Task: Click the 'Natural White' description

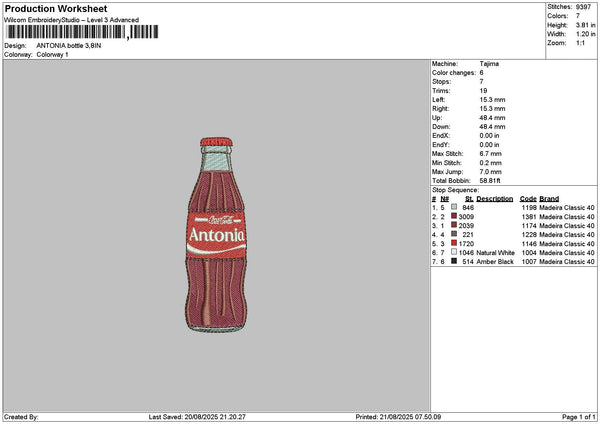Action: (x=496, y=253)
